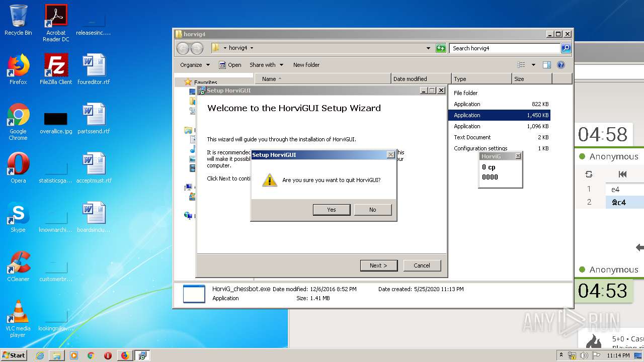The image size is (644, 362).
Task: Open Opera from the taskbar
Action: (108, 355)
